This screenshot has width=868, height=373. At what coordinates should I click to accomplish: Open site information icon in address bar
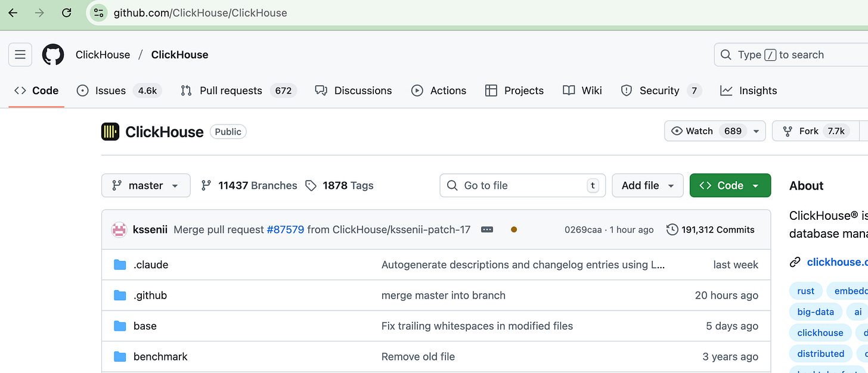98,13
